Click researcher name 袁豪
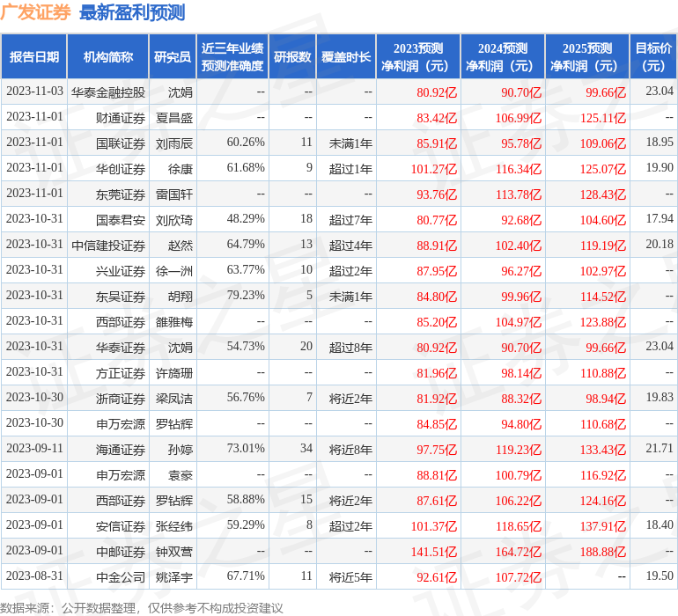This screenshot has width=678, height=616. click(x=181, y=474)
